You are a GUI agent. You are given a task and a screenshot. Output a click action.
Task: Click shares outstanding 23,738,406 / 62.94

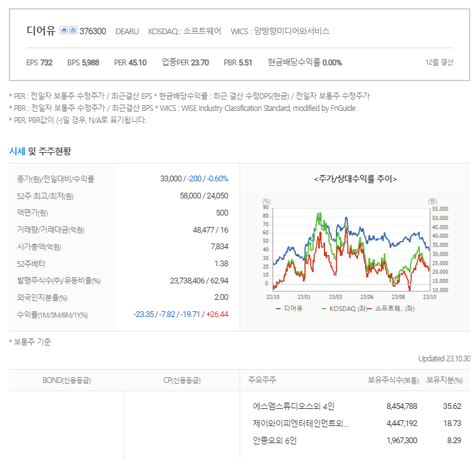(x=199, y=280)
